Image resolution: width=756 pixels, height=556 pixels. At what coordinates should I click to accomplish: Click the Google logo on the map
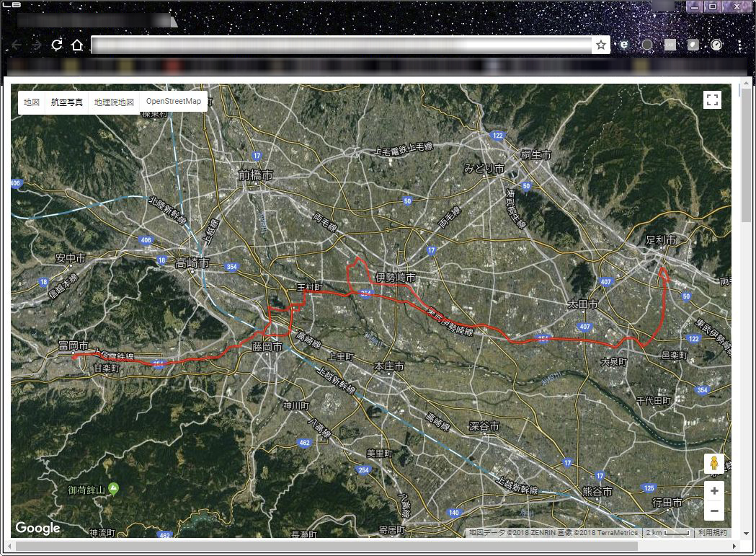[37, 528]
